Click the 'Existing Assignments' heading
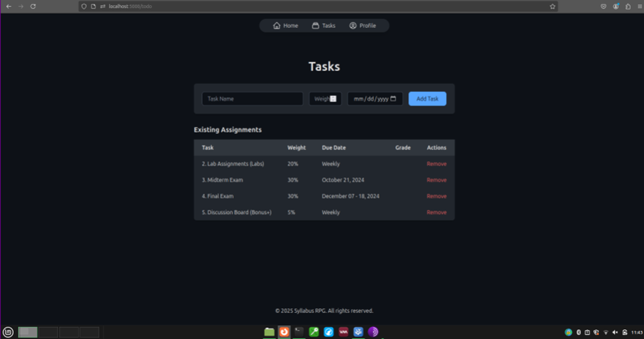The height and width of the screenshot is (339, 644). tap(227, 130)
